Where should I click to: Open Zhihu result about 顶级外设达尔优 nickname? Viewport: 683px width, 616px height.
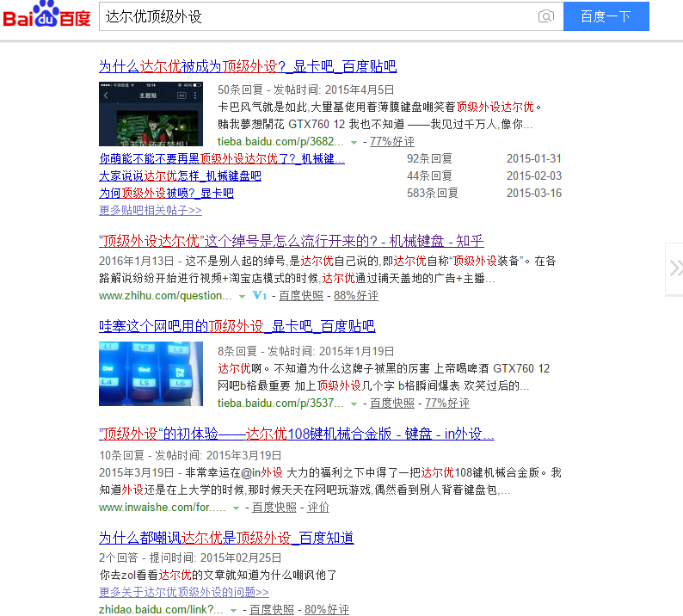[x=291, y=241]
